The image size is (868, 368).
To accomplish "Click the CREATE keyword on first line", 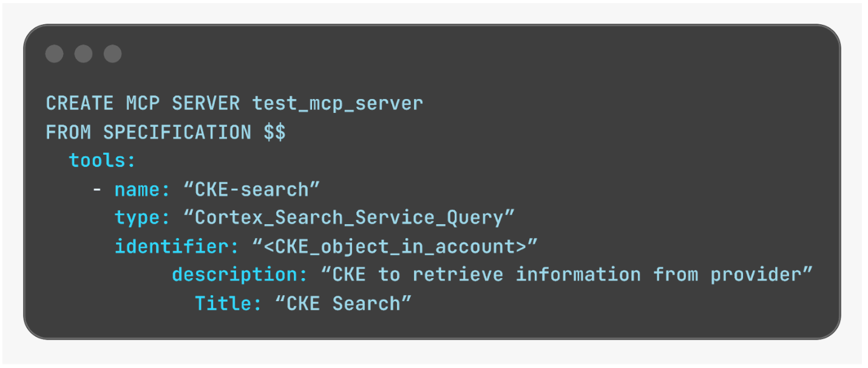I will tap(80, 104).
